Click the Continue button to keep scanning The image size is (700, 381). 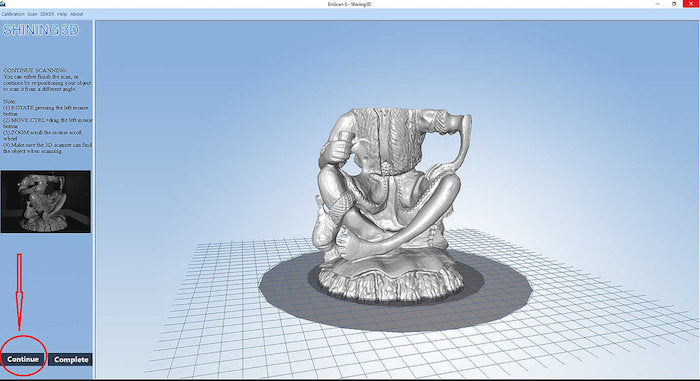(22, 359)
